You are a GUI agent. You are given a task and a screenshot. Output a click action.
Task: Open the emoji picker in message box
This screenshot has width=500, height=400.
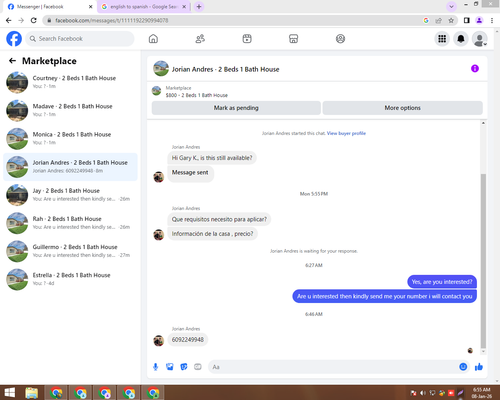(463, 367)
